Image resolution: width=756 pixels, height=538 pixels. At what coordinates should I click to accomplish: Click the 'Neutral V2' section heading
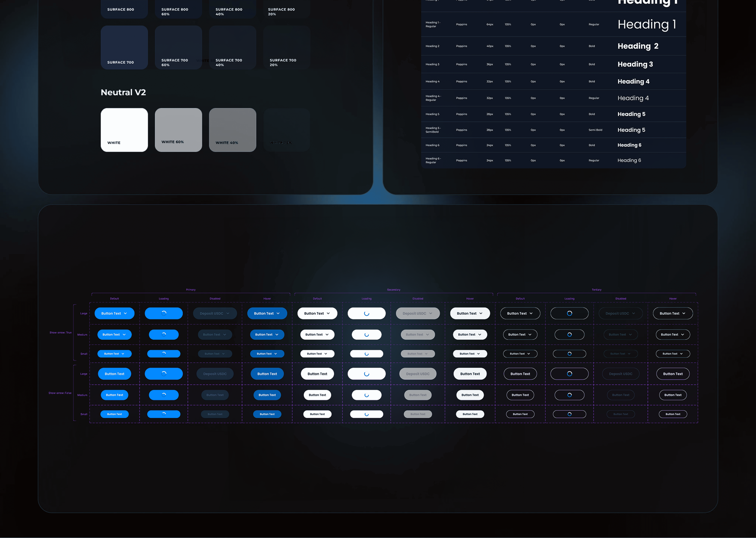click(123, 92)
